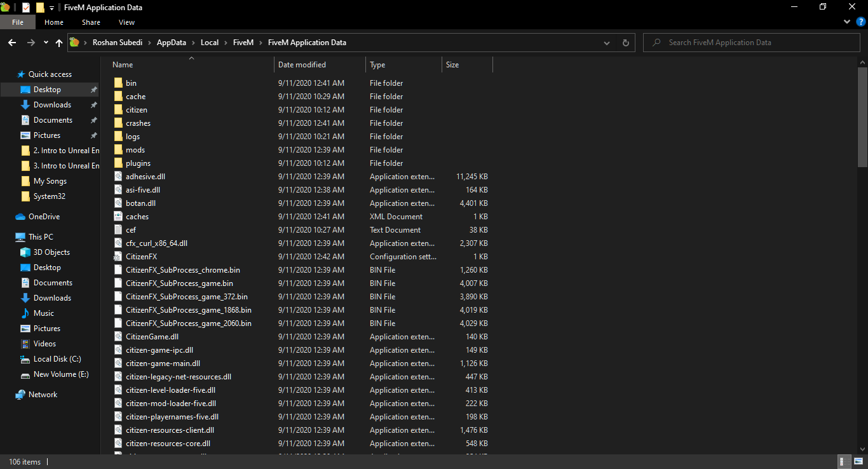The height and width of the screenshot is (469, 868).
Task: Select the CitizenGame.dll file icon
Action: click(x=118, y=337)
